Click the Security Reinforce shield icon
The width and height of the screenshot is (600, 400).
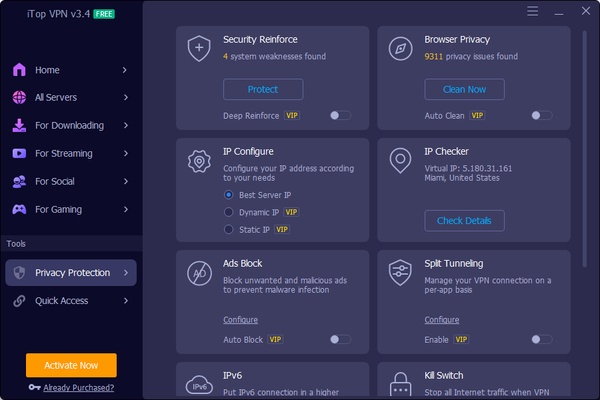199,49
